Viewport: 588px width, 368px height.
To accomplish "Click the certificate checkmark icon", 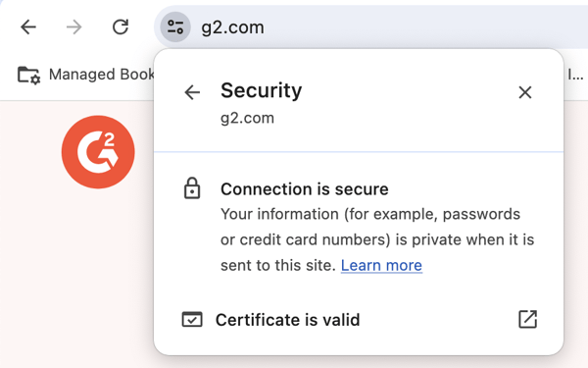I will click(192, 320).
